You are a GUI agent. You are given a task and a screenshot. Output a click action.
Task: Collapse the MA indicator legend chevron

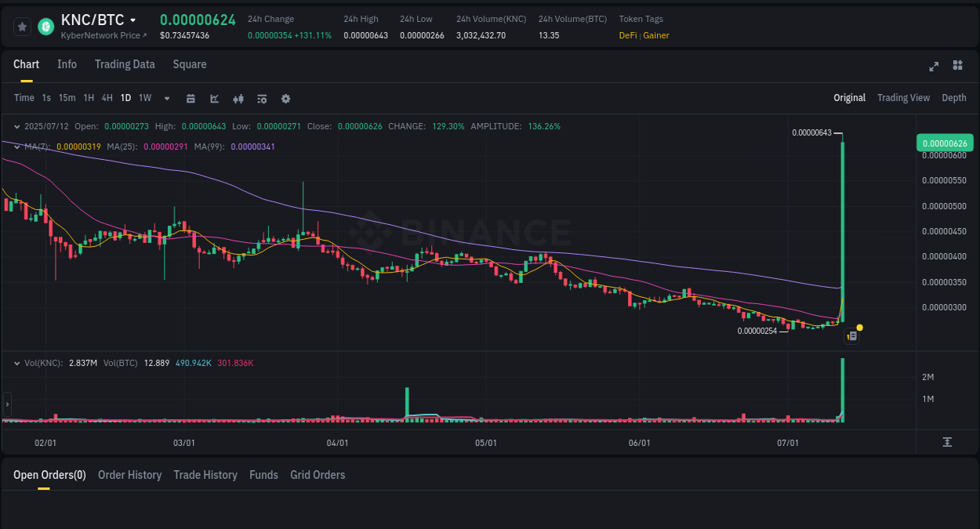[x=17, y=147]
